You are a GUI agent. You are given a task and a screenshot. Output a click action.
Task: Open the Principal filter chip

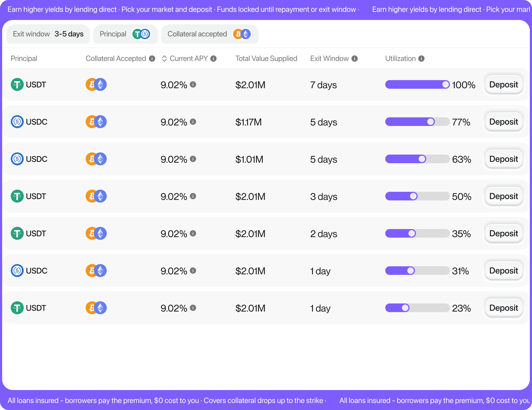125,34
